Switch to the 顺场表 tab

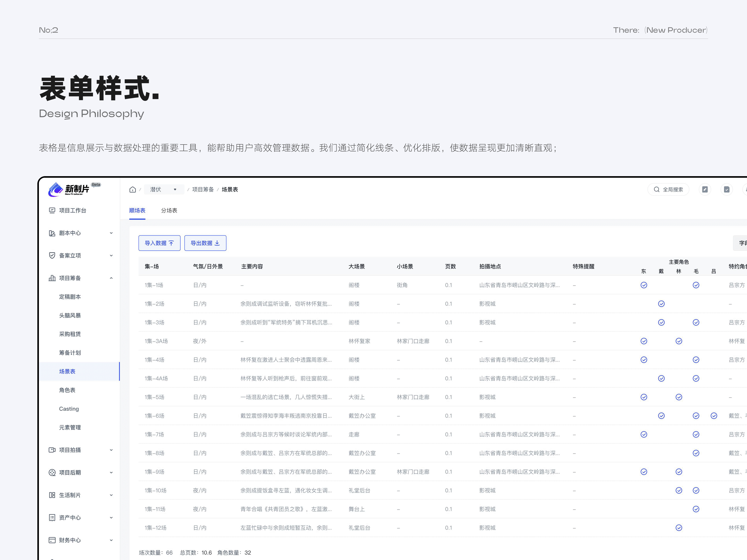pos(137,210)
